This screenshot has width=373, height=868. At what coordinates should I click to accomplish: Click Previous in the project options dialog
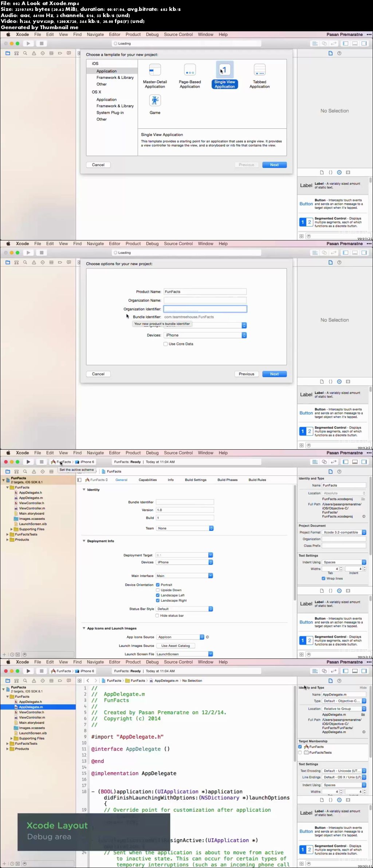click(x=247, y=374)
